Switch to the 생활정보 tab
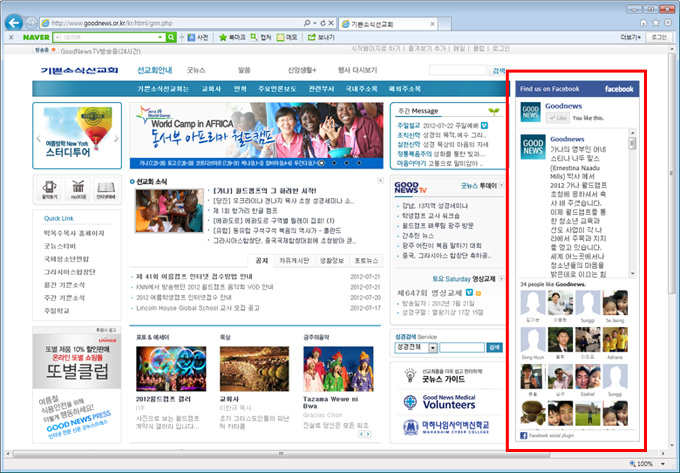 332,261
